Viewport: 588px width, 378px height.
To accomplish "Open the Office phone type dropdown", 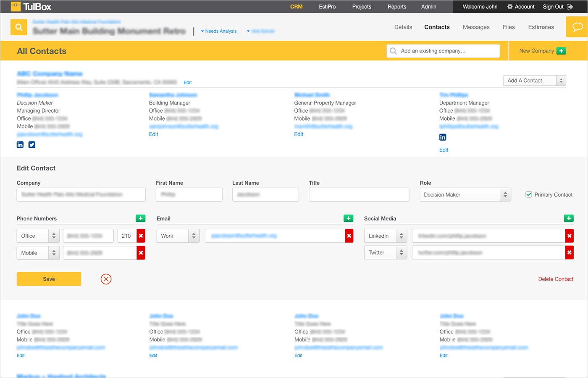I will 38,236.
